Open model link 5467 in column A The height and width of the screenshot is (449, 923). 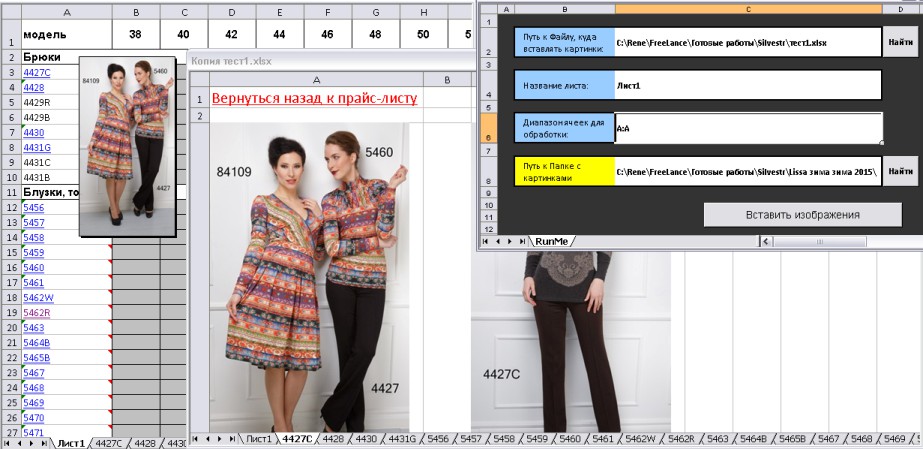coord(34,372)
